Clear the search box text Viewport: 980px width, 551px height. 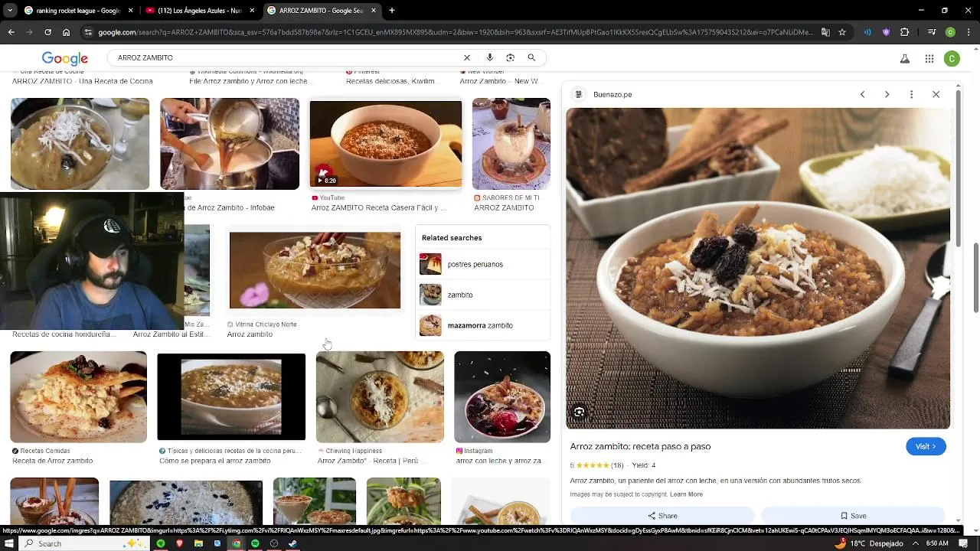tap(467, 57)
